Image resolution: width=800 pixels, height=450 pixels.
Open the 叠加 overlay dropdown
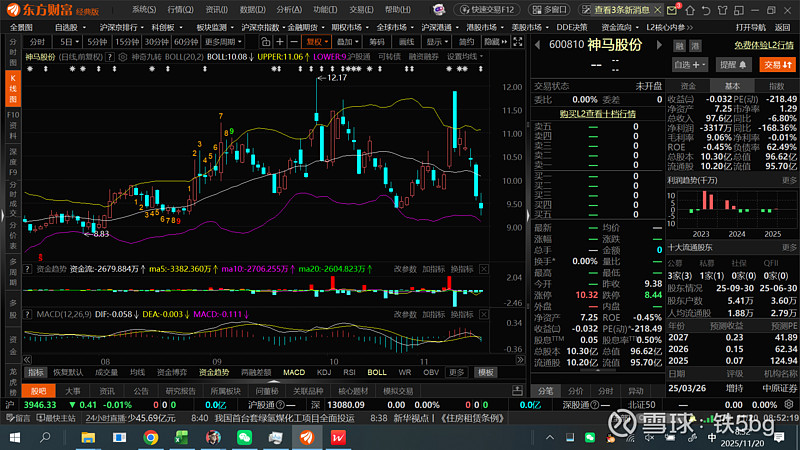point(347,42)
